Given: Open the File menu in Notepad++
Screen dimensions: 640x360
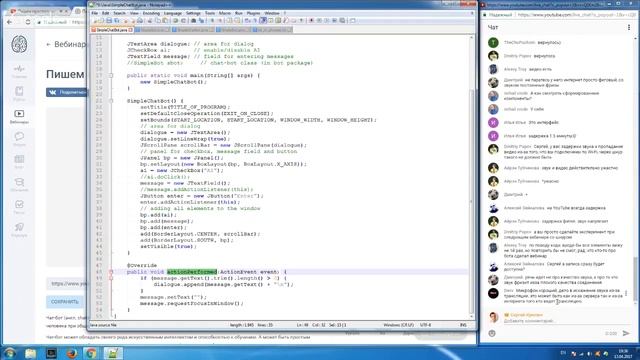Looking at the screenshot, I should 95,13.
